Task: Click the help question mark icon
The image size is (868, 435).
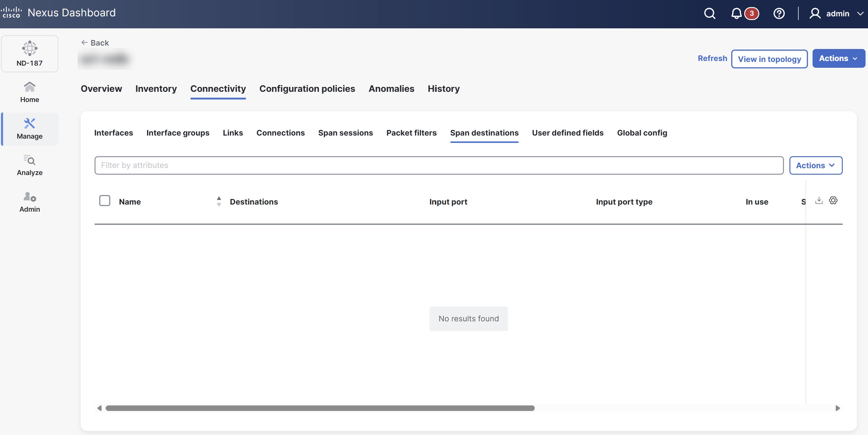Action: [779, 14]
